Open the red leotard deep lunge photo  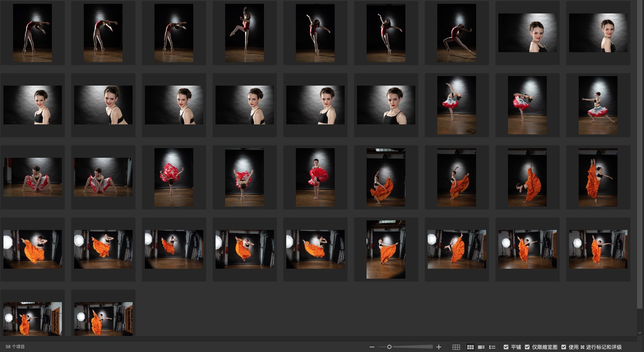(x=456, y=33)
